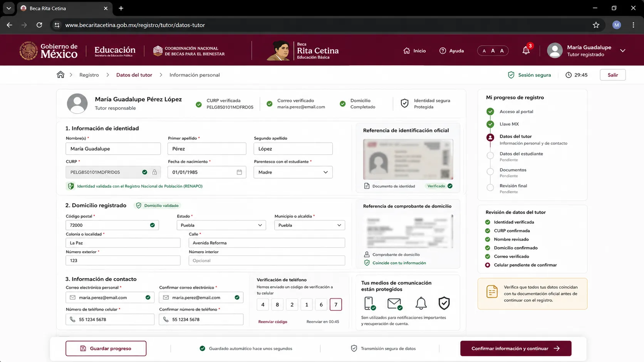Viewport: 644px width, 362px height.
Task: Open the Parentesco con el estudiante dropdown
Action: [x=293, y=172]
